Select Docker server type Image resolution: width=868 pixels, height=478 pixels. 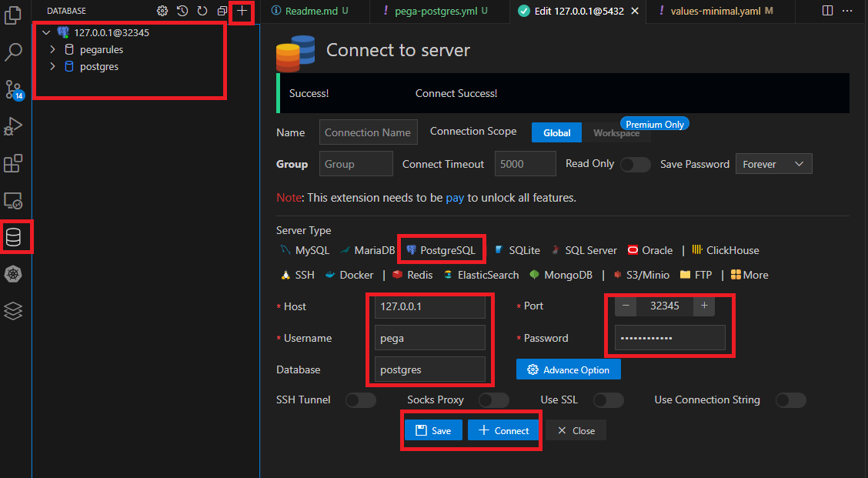tap(349, 275)
